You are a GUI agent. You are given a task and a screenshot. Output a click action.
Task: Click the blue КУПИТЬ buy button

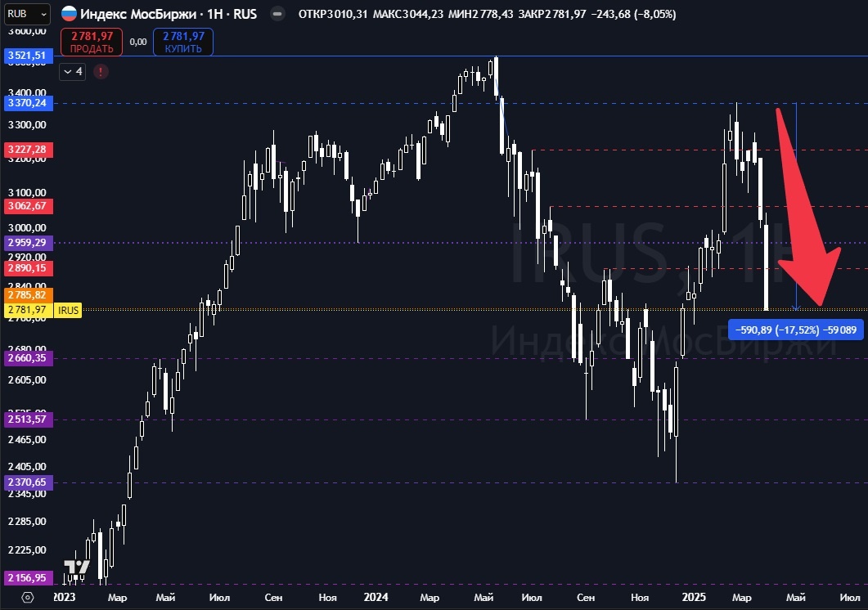click(183, 42)
